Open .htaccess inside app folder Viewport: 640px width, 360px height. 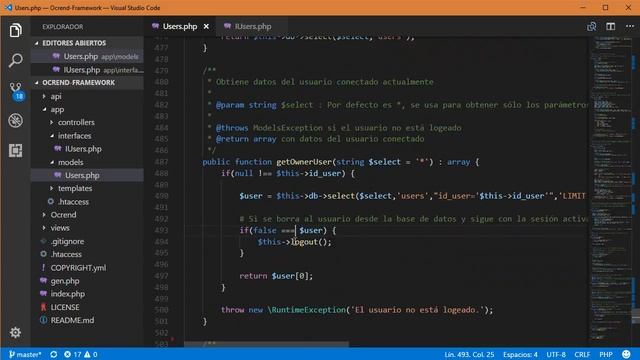(87, 202)
